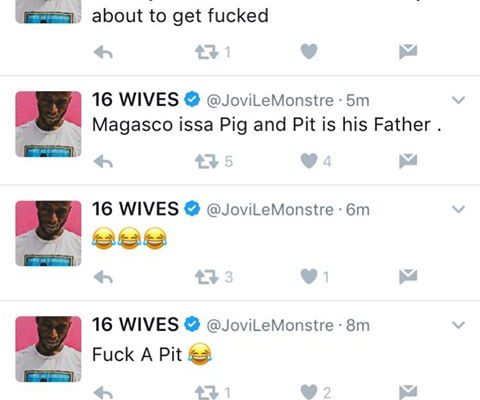
Task: Retweet the top tweet with 1 retweet
Action: click(207, 52)
